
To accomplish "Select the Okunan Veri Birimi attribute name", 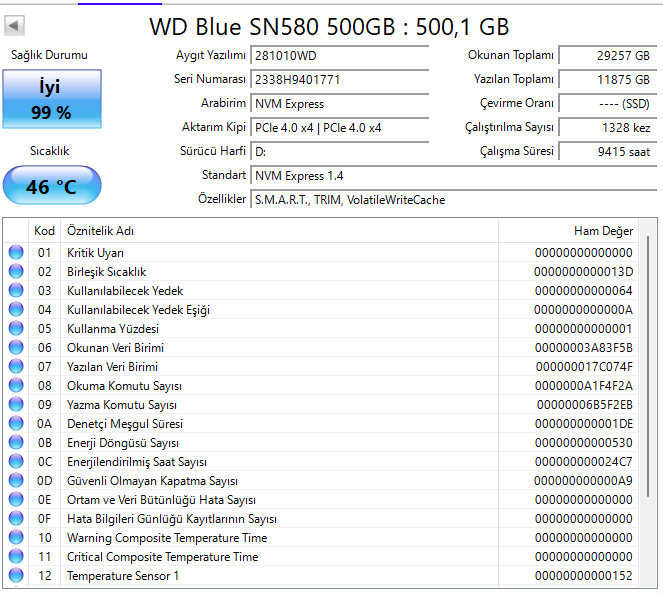I will click(115, 348).
